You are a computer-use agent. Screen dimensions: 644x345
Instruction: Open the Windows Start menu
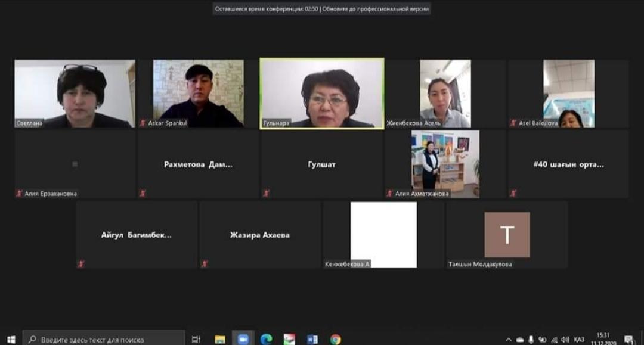[x=11, y=340]
